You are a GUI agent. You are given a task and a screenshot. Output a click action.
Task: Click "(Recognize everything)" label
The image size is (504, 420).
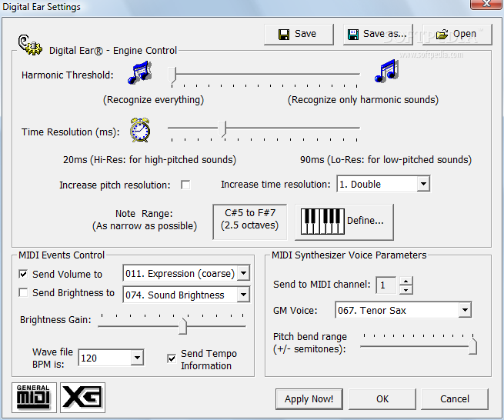(x=153, y=100)
